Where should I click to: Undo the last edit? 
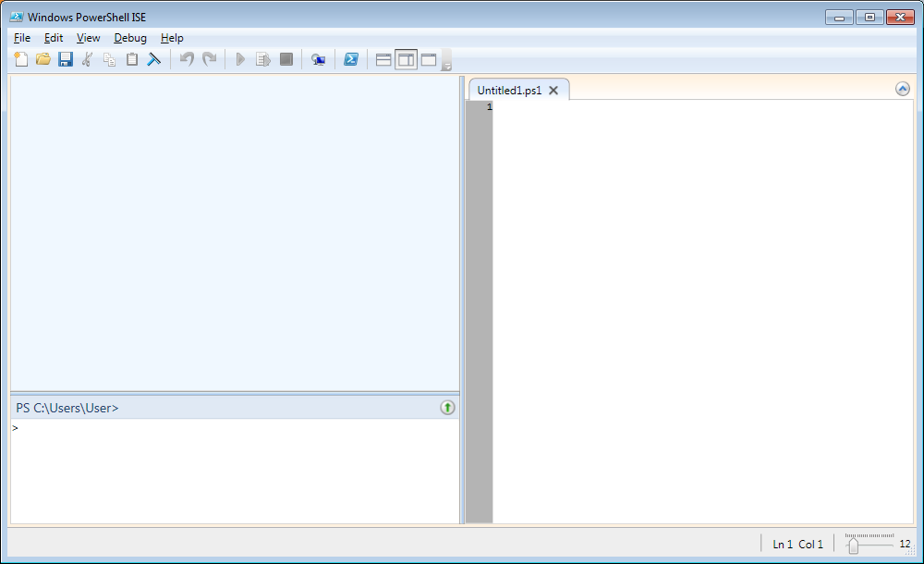(x=186, y=58)
